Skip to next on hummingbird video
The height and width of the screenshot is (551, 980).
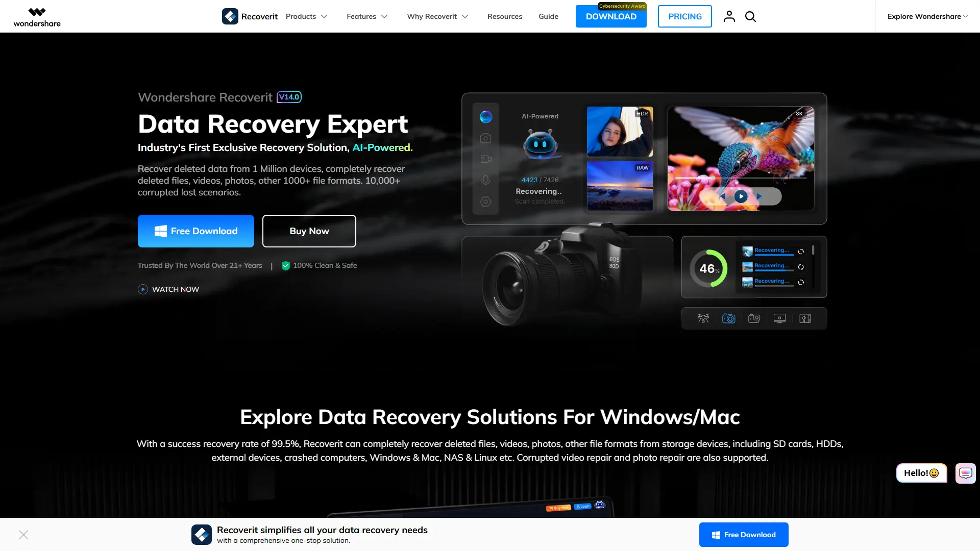pyautogui.click(x=759, y=196)
